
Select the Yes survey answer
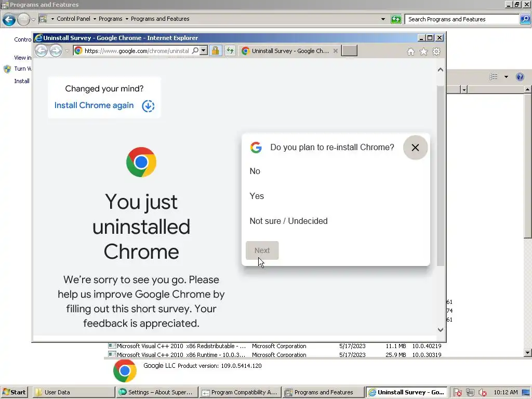[257, 196]
